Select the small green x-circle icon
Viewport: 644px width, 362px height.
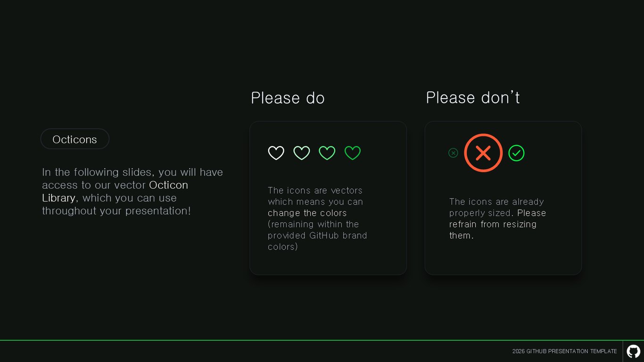pos(453,153)
